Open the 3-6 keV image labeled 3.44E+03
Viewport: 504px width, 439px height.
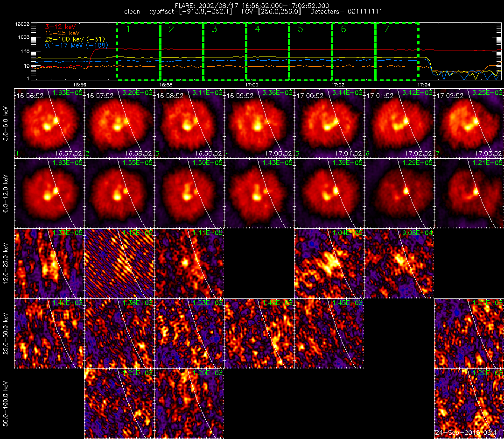329,123
